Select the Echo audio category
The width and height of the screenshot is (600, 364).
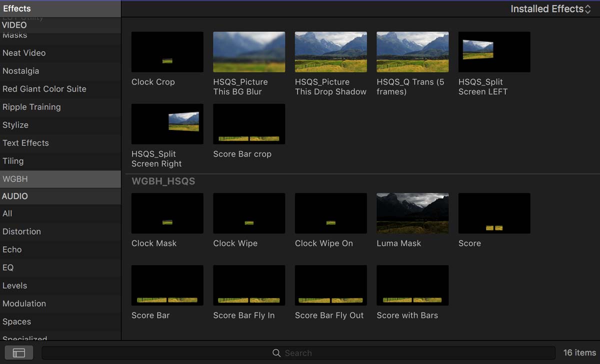click(60, 249)
